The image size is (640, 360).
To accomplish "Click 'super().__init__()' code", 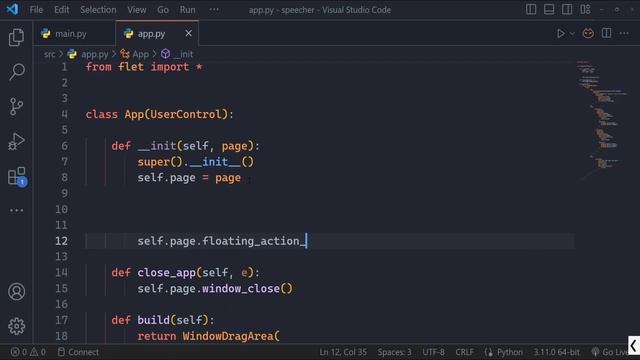I will pyautogui.click(x=196, y=162).
